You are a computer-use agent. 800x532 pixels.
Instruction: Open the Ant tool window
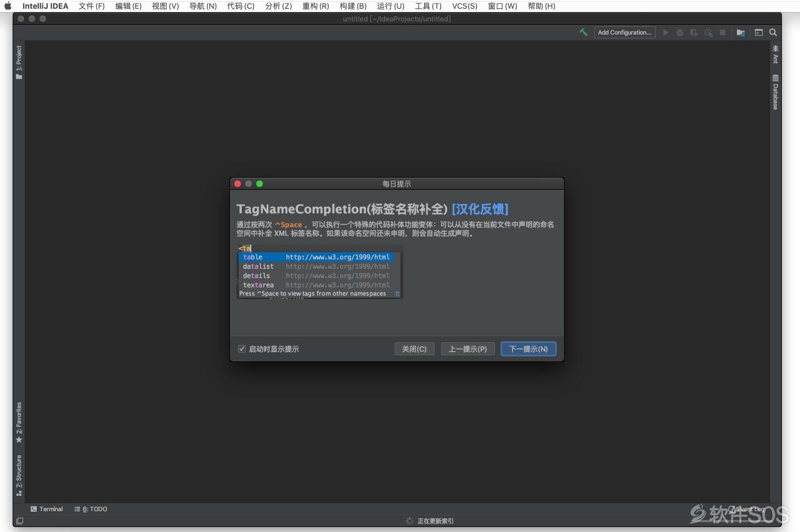775,54
